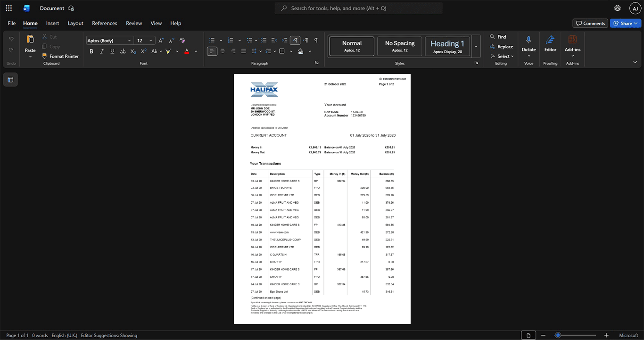Apply the No Spacing style

400,46
